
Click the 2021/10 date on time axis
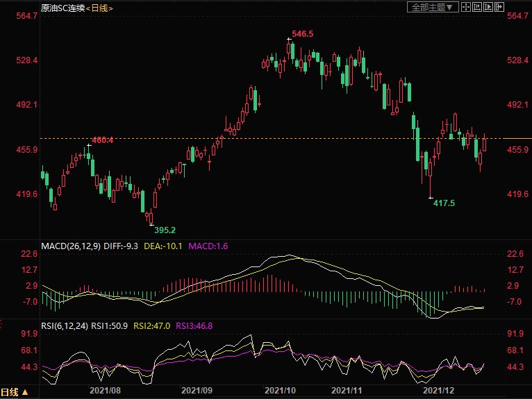[x=281, y=391]
